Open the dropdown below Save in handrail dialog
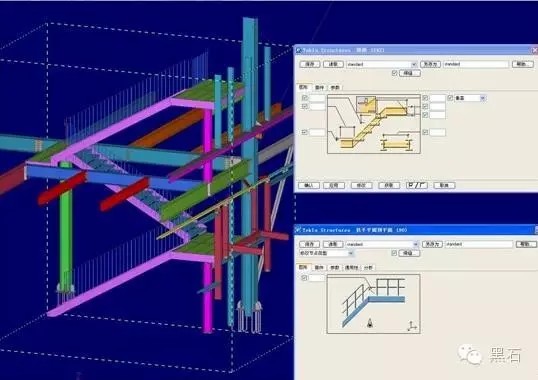The width and height of the screenshot is (538, 380). [x=326, y=253]
